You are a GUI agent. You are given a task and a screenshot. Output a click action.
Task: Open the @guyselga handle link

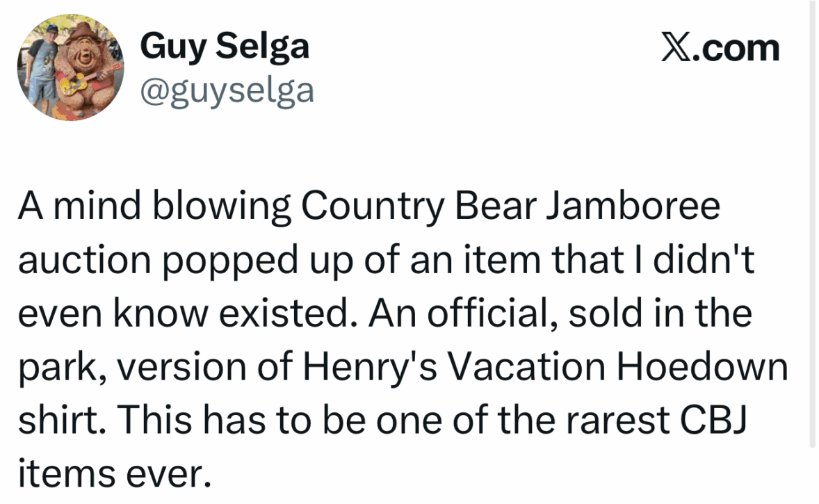coord(227,90)
